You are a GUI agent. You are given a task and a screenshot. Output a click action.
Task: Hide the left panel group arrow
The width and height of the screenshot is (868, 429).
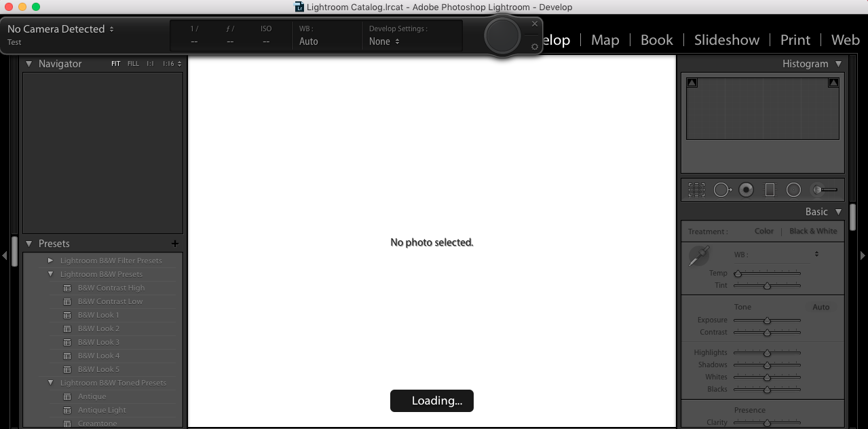click(x=5, y=255)
